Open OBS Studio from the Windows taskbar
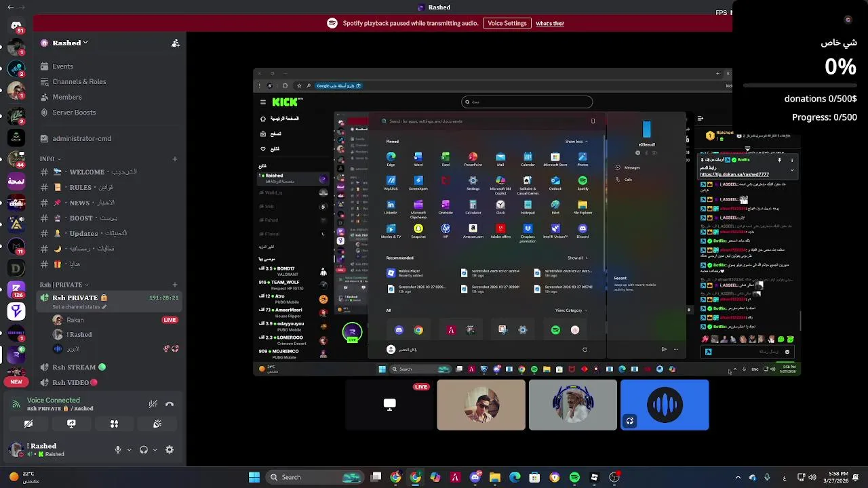The height and width of the screenshot is (488, 868). point(614,477)
